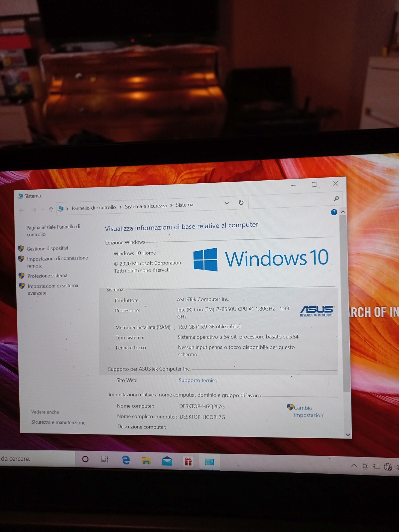Viewport: 399px width, 532px height.
Task: Click the shield icon beside Cambia impostazioni
Action: click(x=290, y=407)
